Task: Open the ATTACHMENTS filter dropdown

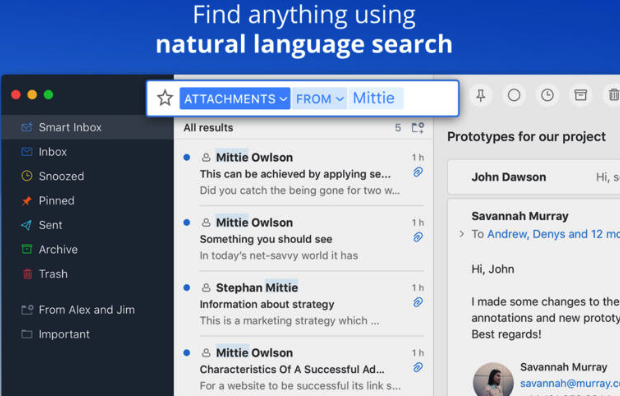Action: 235,99
